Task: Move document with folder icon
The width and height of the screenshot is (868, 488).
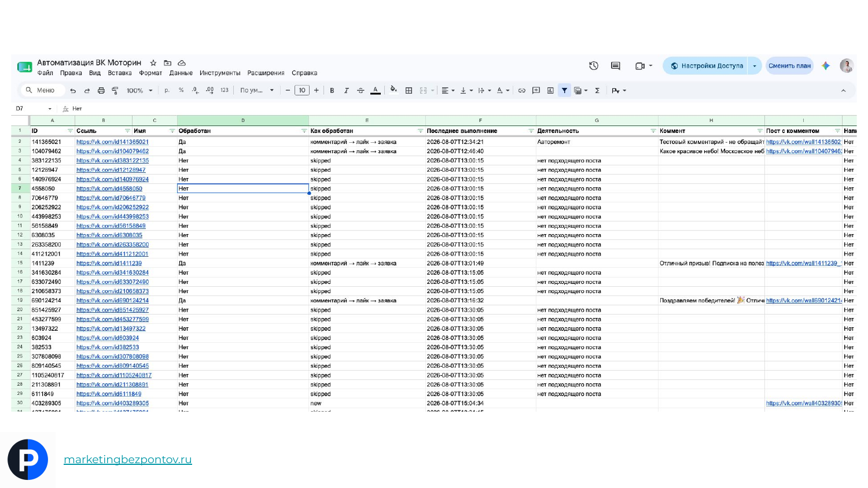Action: tap(167, 62)
